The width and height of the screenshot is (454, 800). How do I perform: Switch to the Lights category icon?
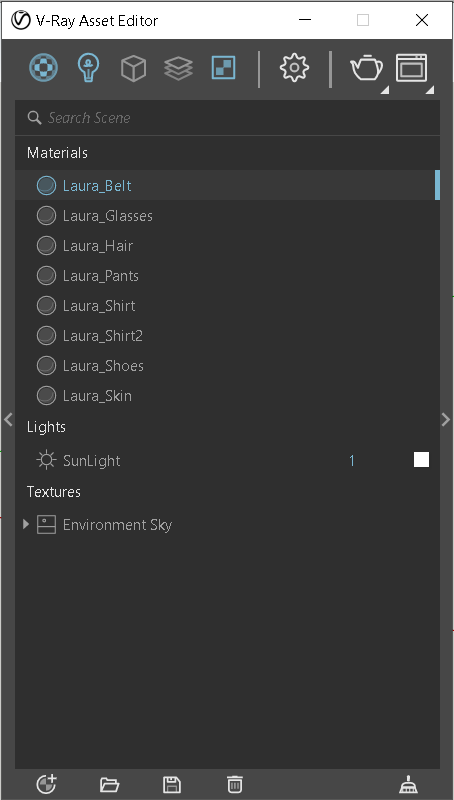pyautogui.click(x=88, y=67)
